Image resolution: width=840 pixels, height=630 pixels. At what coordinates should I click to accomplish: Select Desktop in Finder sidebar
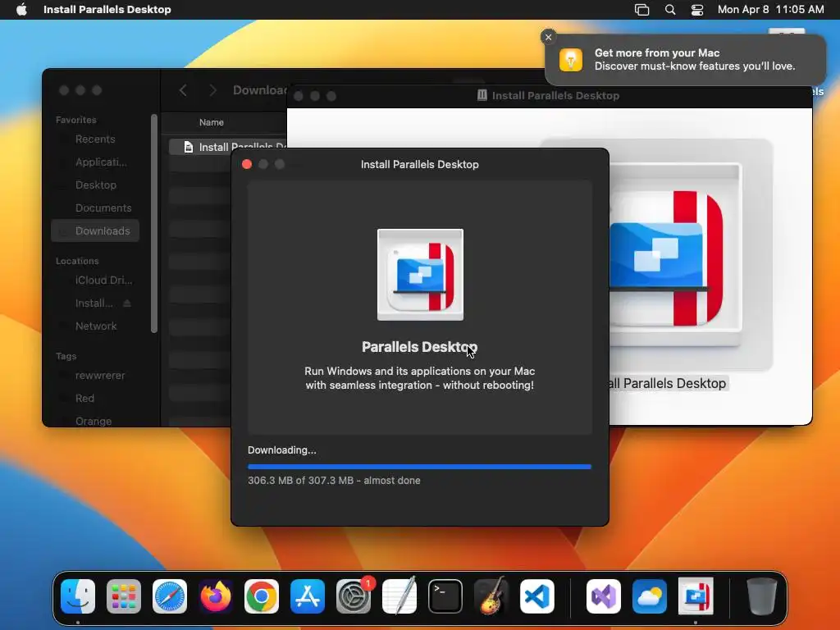click(95, 185)
